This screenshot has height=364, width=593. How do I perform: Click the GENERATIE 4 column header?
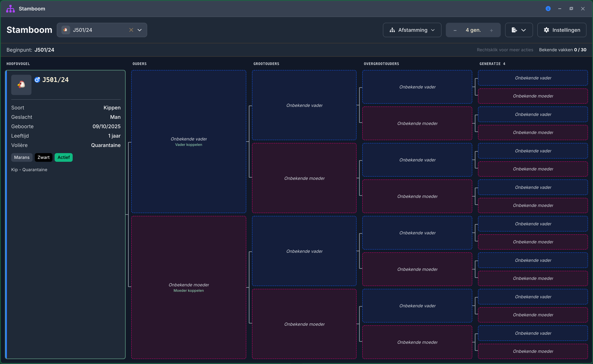tap(492, 64)
